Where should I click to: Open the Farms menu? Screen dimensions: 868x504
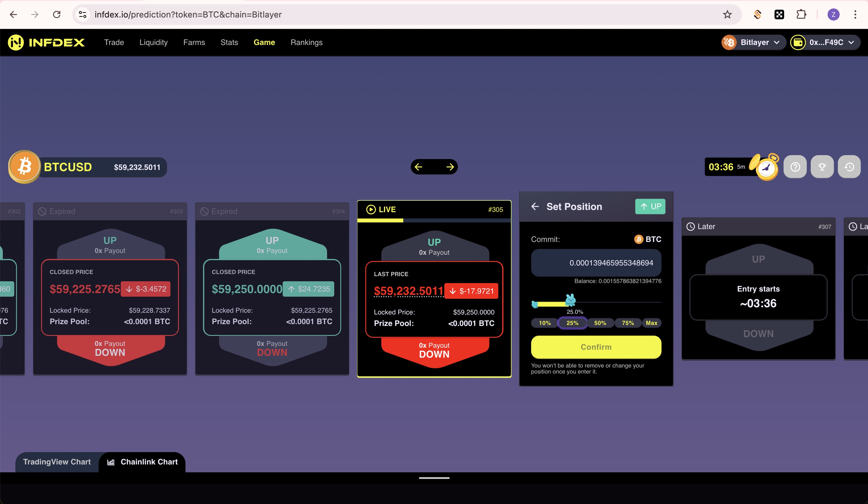tap(194, 42)
